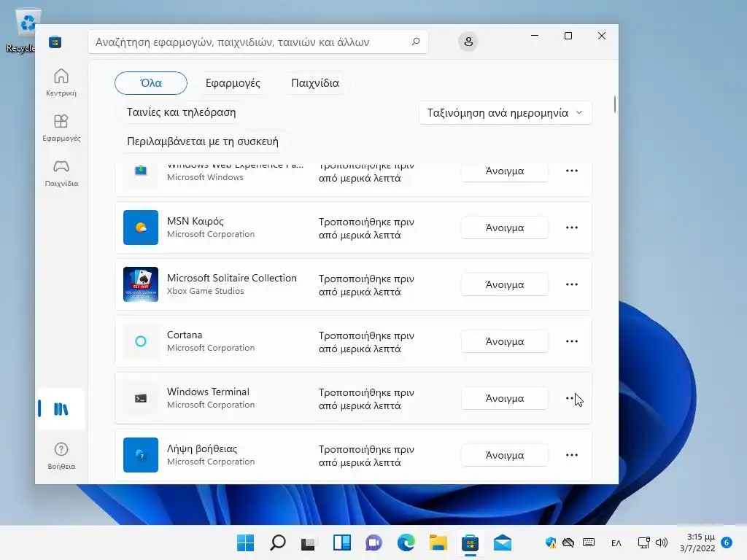Open the Mail app from taskbar
Screen dimensions: 747x560
[502, 542]
